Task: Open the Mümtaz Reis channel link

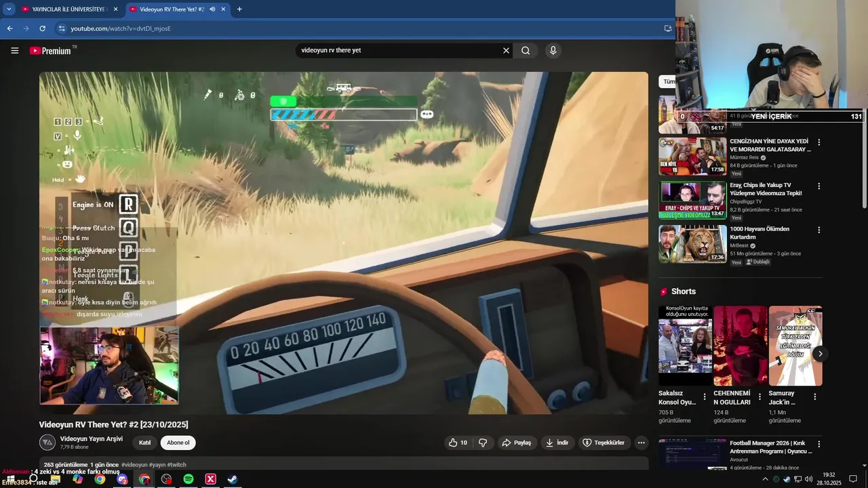Action: click(744, 157)
